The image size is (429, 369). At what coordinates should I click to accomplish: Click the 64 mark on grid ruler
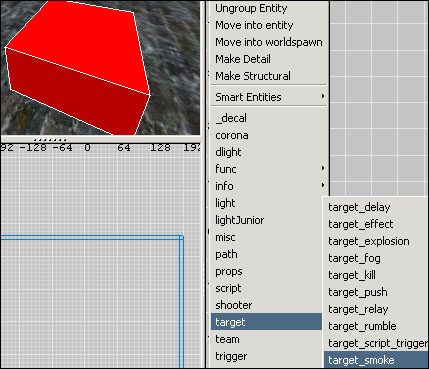coord(124,148)
